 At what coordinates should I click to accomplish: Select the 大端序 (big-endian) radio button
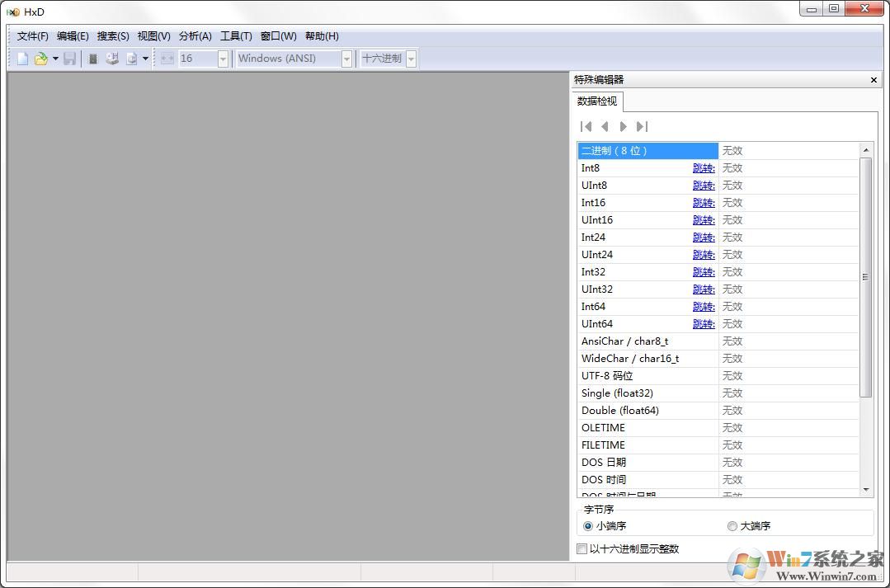(732, 525)
